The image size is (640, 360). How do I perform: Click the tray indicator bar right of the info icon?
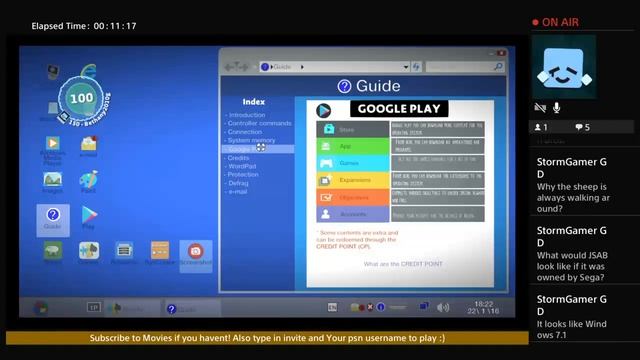click(397, 307)
